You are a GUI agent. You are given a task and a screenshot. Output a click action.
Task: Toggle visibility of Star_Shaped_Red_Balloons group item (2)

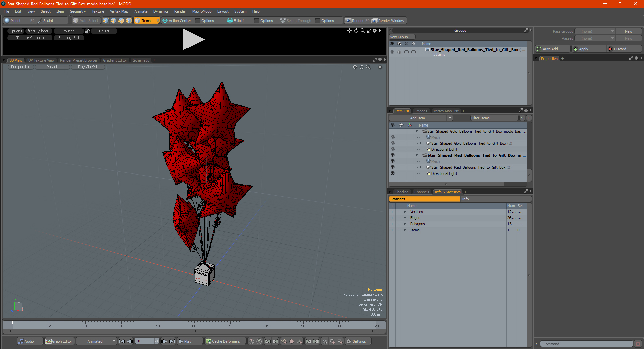pos(392,167)
